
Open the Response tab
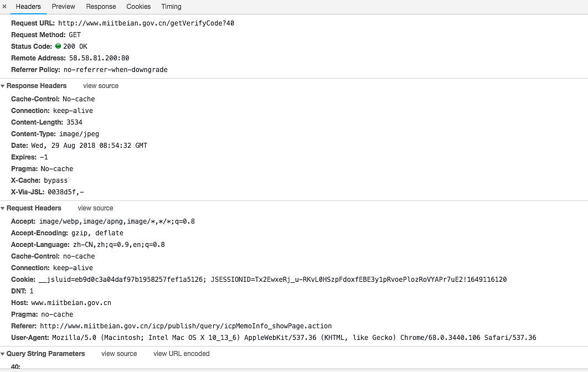point(101,7)
